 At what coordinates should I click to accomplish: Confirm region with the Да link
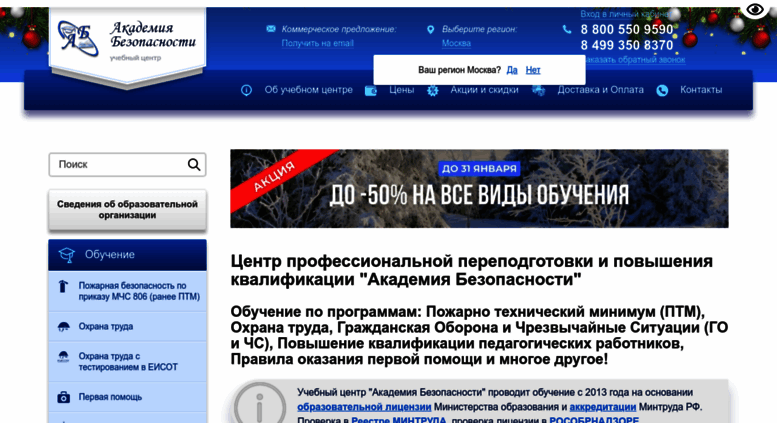click(x=512, y=70)
